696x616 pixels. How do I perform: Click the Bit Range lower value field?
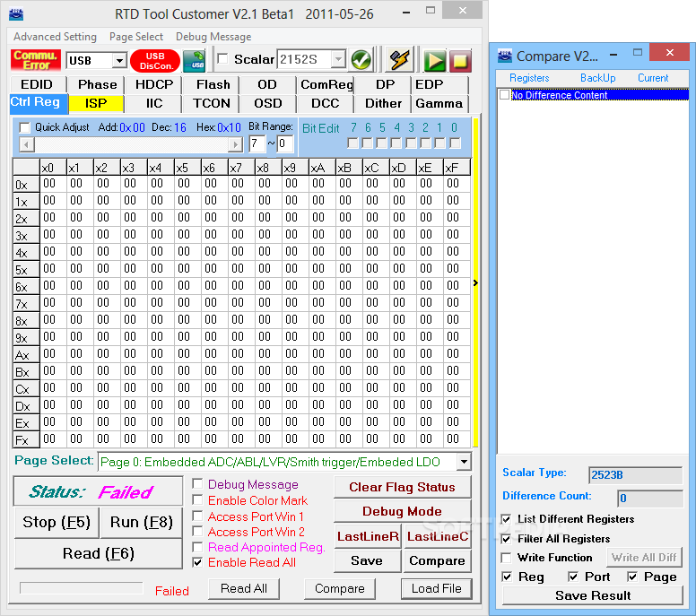click(x=284, y=143)
